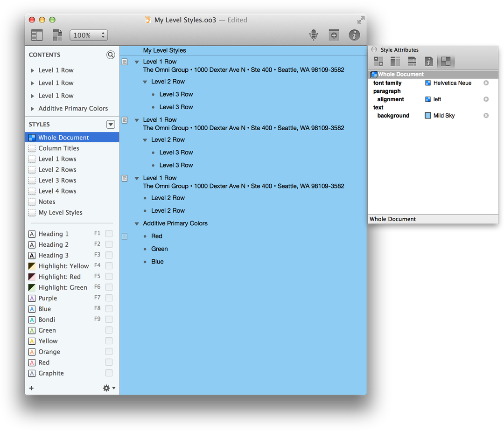This screenshot has width=504, height=431.
Task: Click the Whole Document header in inspector
Action: click(x=433, y=74)
